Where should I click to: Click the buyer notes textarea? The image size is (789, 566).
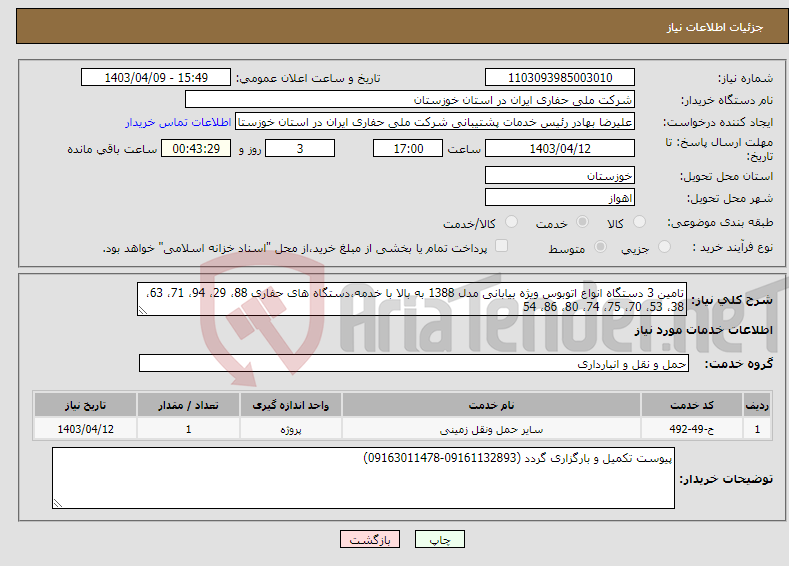coord(363,478)
